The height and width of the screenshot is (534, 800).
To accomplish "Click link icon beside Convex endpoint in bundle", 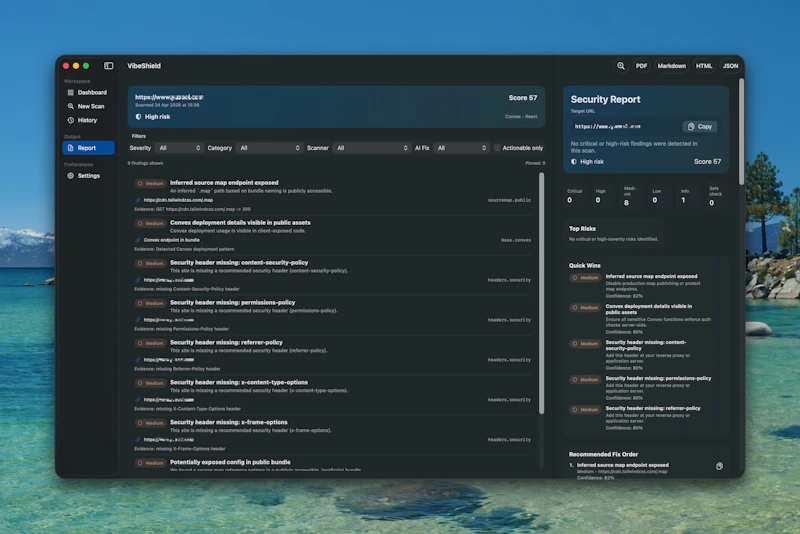I will pyautogui.click(x=138, y=240).
